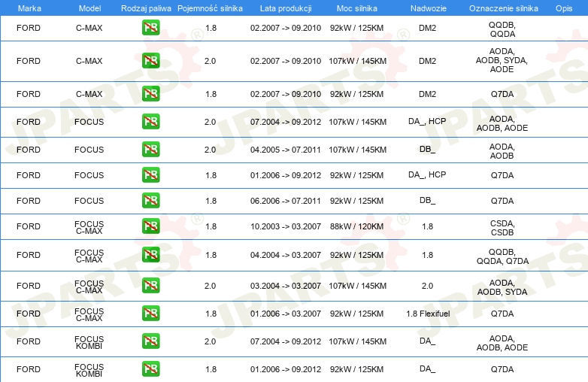Screen dimensions: 588x382
Task: Click fuel icon in the 88kW / 120KM row
Action: click(x=150, y=226)
